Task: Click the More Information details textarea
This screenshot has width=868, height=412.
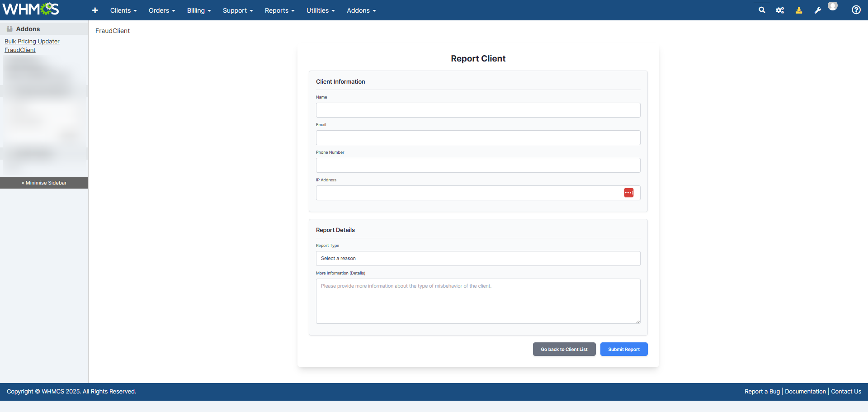Action: (478, 301)
